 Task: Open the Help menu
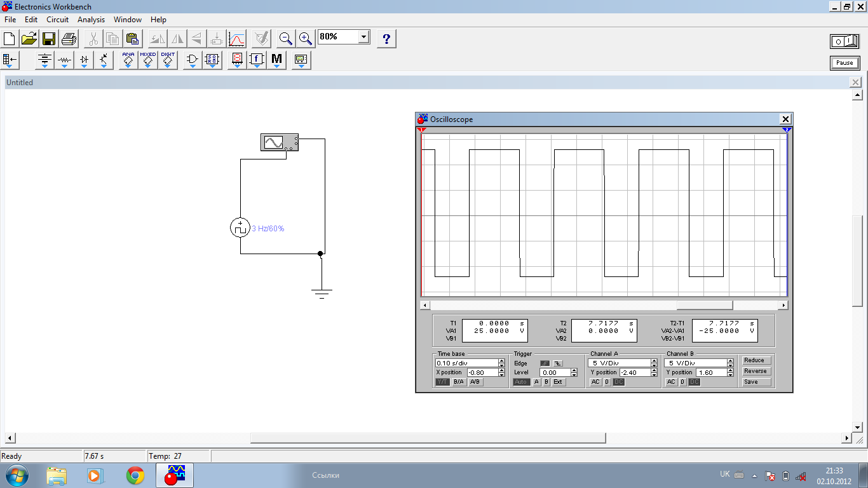point(158,20)
